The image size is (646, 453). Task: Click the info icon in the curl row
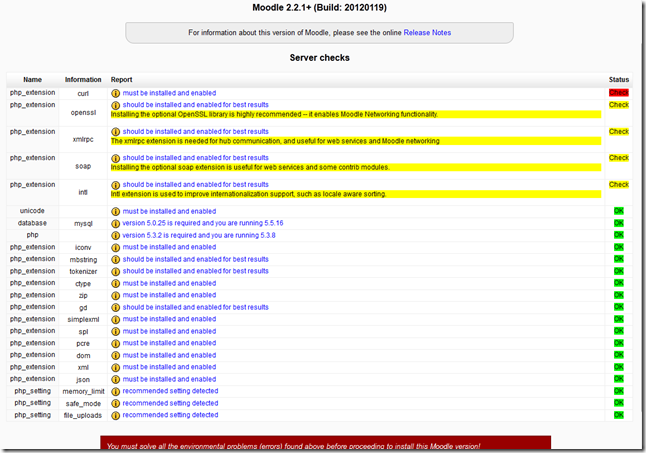click(x=115, y=93)
